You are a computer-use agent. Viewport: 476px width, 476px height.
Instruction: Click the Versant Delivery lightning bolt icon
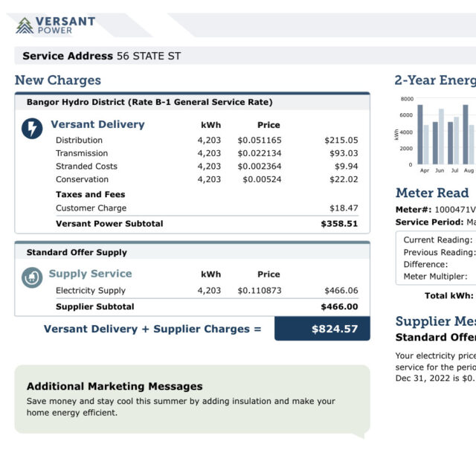(x=32, y=129)
